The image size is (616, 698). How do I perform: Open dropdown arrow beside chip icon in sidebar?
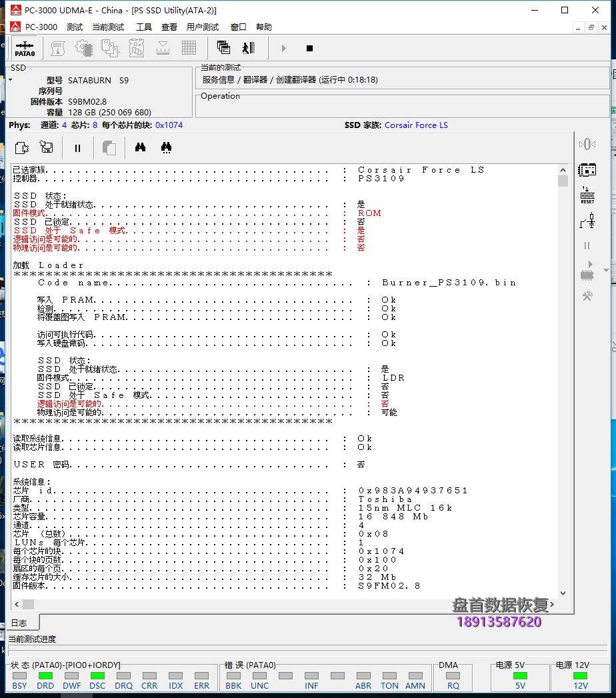(x=605, y=271)
